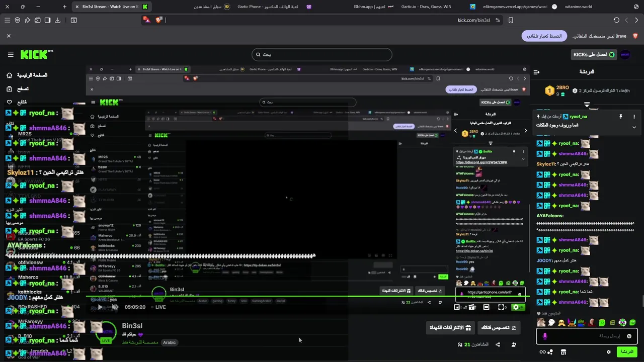This screenshot has width=644, height=362.
Task: Play the stream with the play button
Action: 100,307
